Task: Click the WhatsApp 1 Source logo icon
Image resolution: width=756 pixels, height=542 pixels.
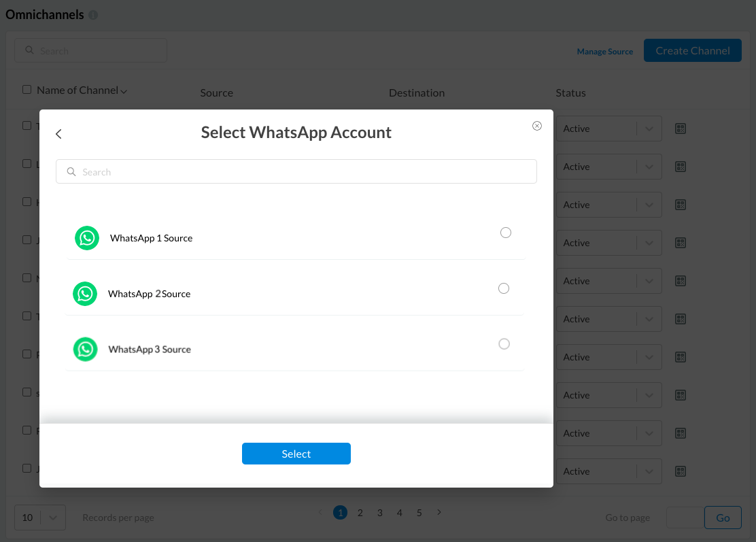Action: [x=87, y=238]
